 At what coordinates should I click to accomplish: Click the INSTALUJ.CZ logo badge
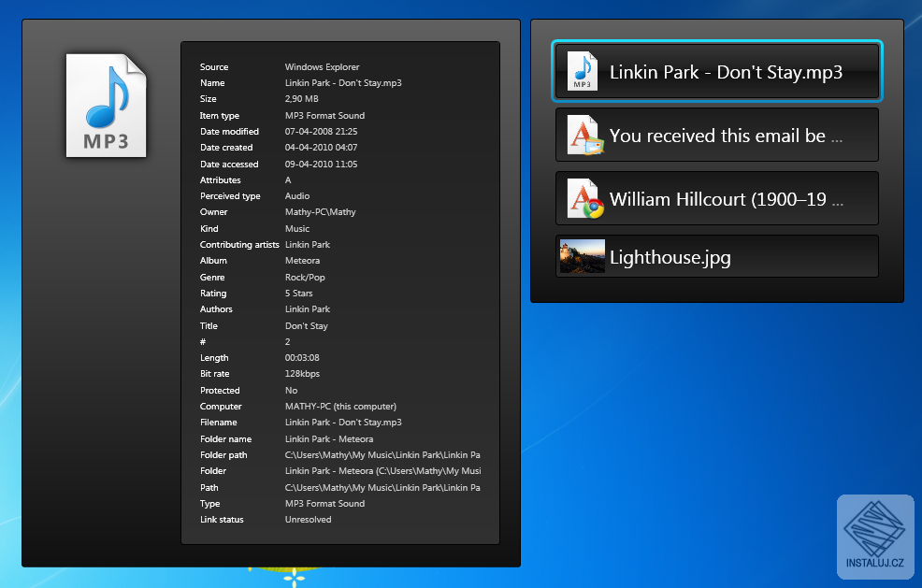click(875, 536)
